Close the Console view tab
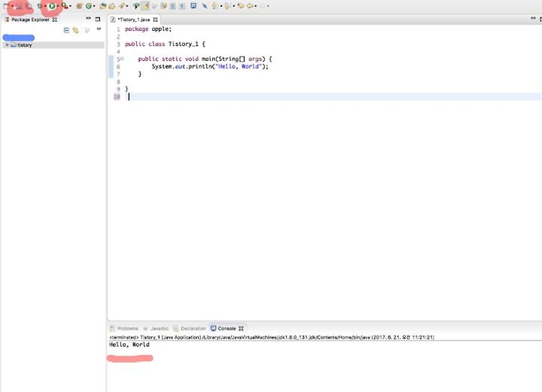This screenshot has width=542, height=392. click(241, 329)
